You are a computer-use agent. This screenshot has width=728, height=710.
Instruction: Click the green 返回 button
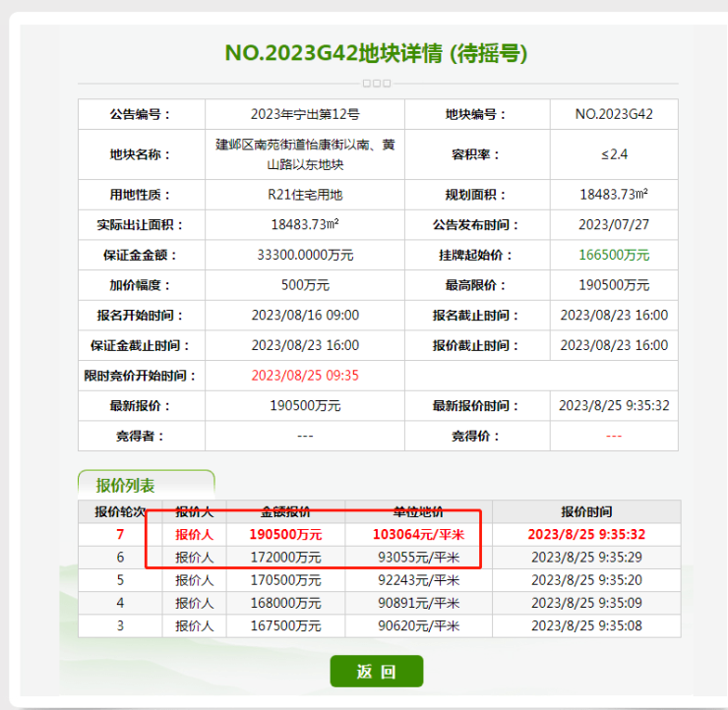point(377,672)
